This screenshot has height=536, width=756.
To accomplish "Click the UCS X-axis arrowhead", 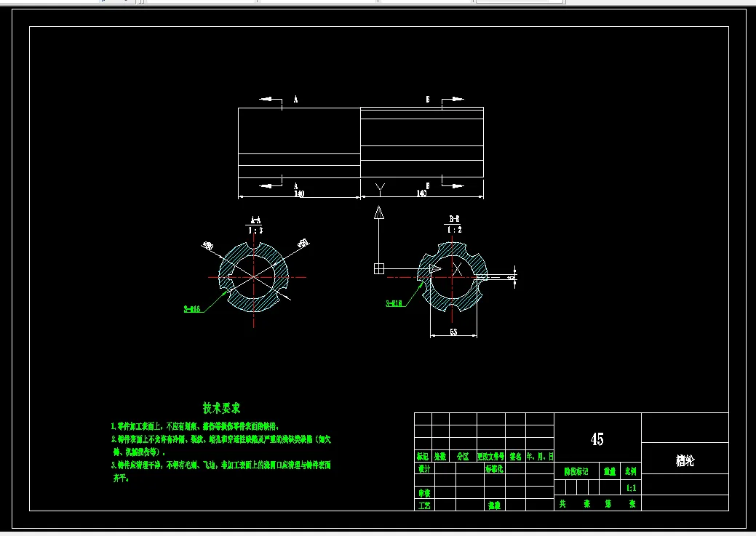I will point(435,269).
